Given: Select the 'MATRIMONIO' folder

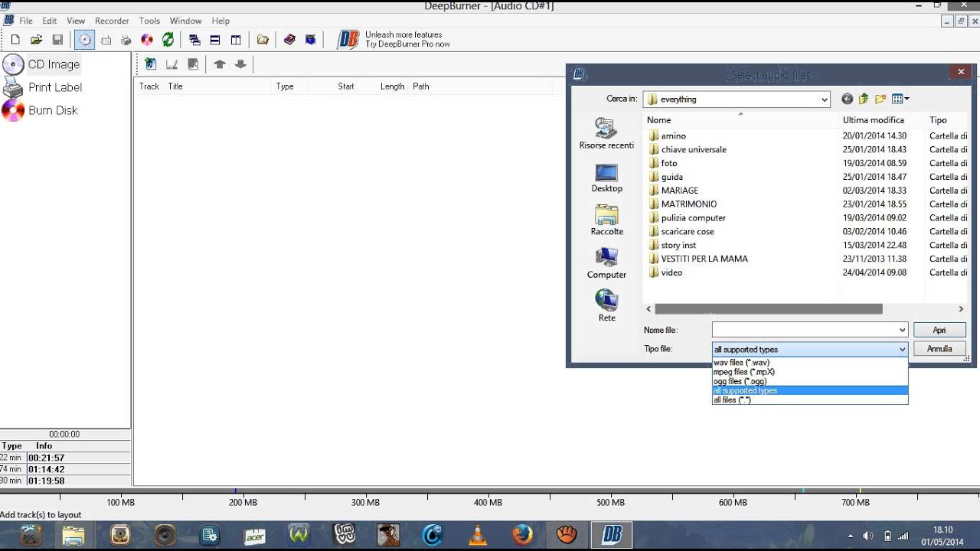Looking at the screenshot, I should pos(682,204).
